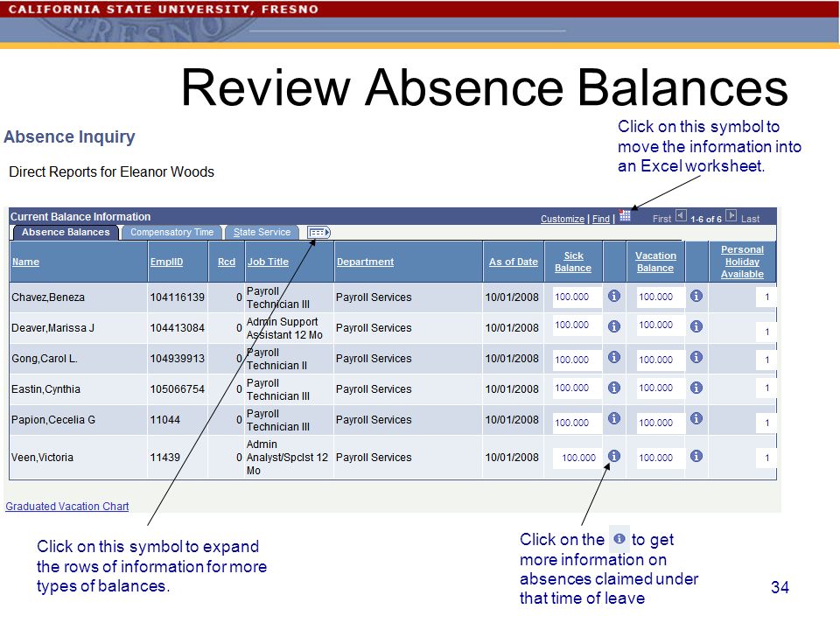Select the name Veen,Victoria
The image size is (840, 630).
(x=42, y=458)
